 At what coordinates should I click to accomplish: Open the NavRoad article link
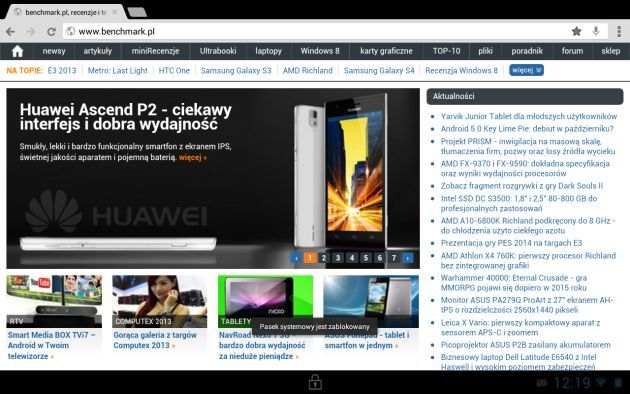(x=262, y=345)
